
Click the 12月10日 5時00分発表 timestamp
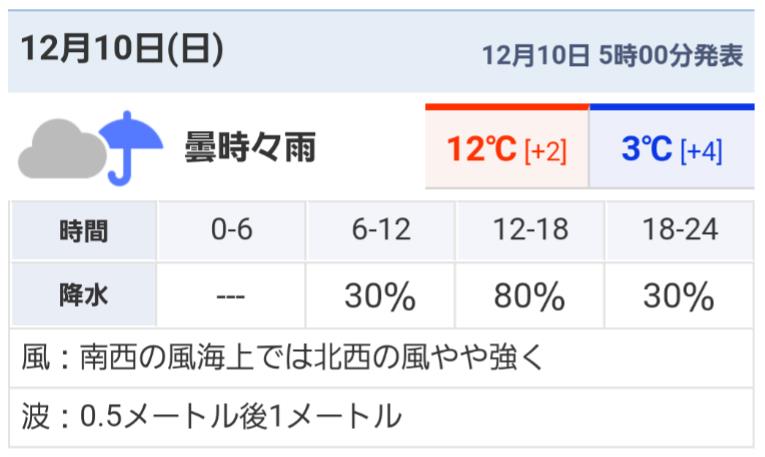click(x=613, y=55)
